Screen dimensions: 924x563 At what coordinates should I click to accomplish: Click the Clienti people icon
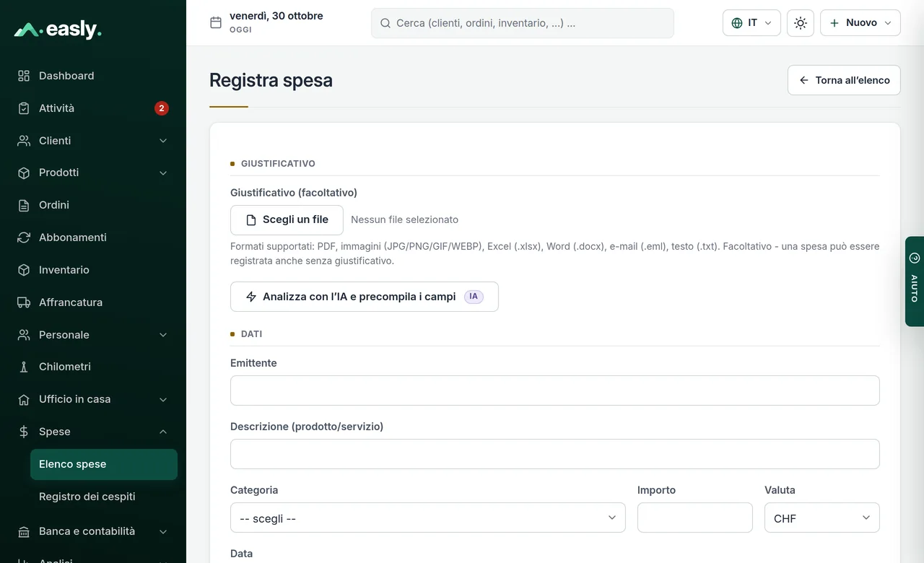[x=24, y=141]
